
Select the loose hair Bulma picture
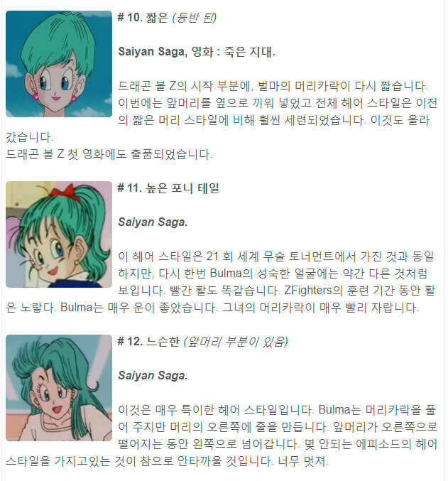pos(59,388)
